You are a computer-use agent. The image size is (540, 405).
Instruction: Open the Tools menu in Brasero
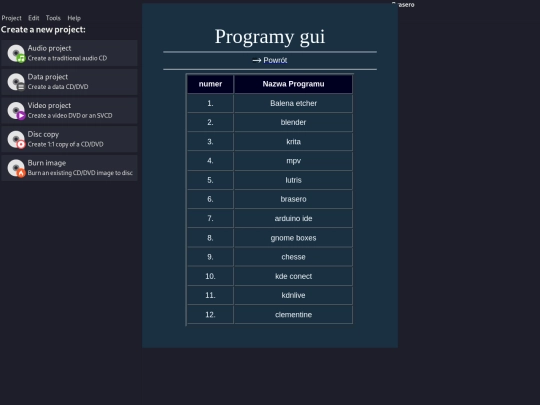(x=53, y=18)
